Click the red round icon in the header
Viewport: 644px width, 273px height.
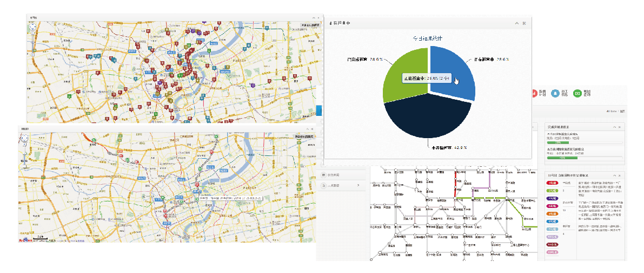point(534,94)
